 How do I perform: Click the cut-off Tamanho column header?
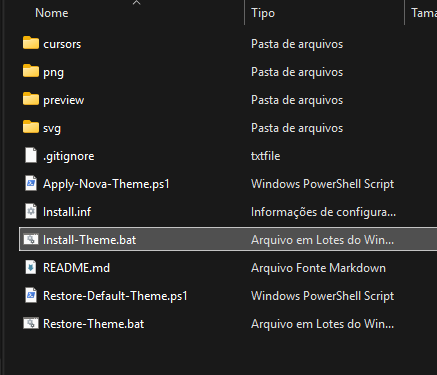(424, 13)
